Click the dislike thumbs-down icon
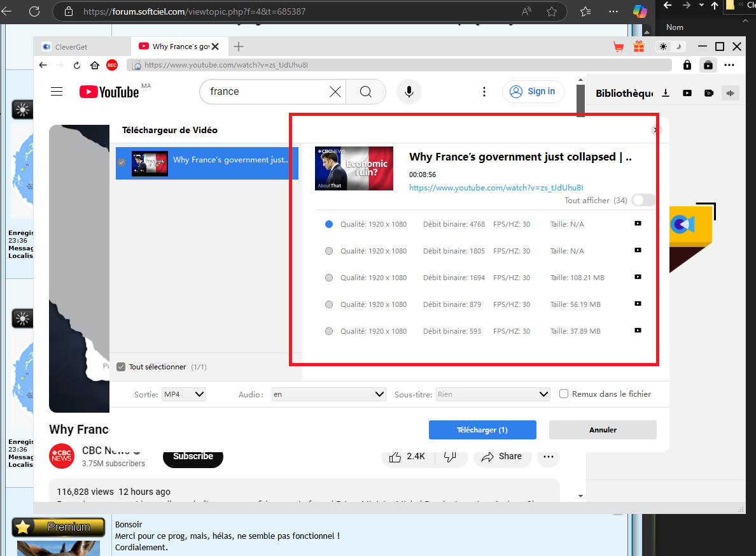The height and width of the screenshot is (556, 756). click(450, 457)
